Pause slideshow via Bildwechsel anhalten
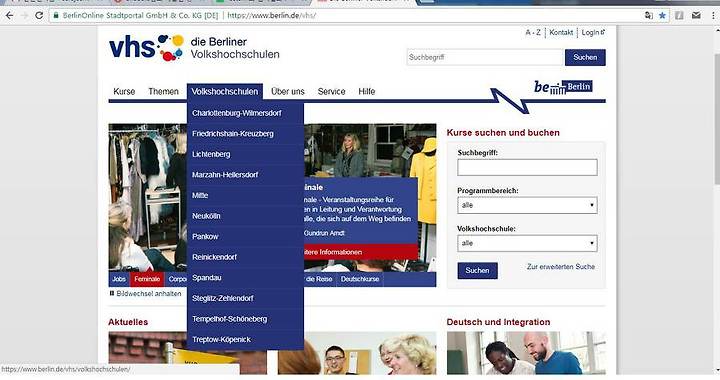The image size is (720, 380). point(145,293)
